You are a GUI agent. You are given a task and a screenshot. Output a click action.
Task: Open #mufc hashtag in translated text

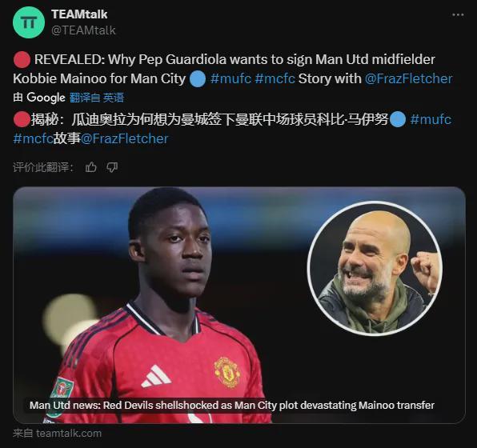click(431, 119)
